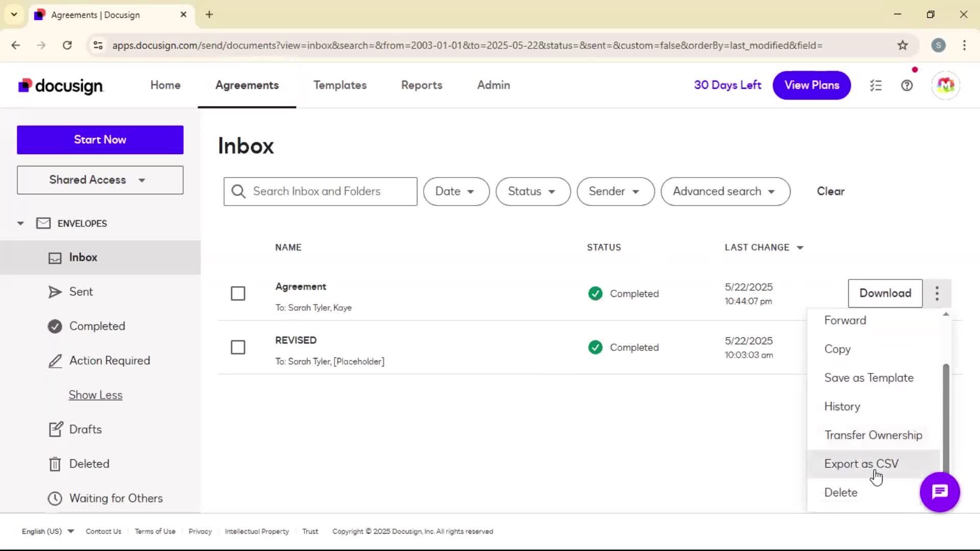Click the Sent paper plane icon
980x551 pixels.
click(x=55, y=292)
